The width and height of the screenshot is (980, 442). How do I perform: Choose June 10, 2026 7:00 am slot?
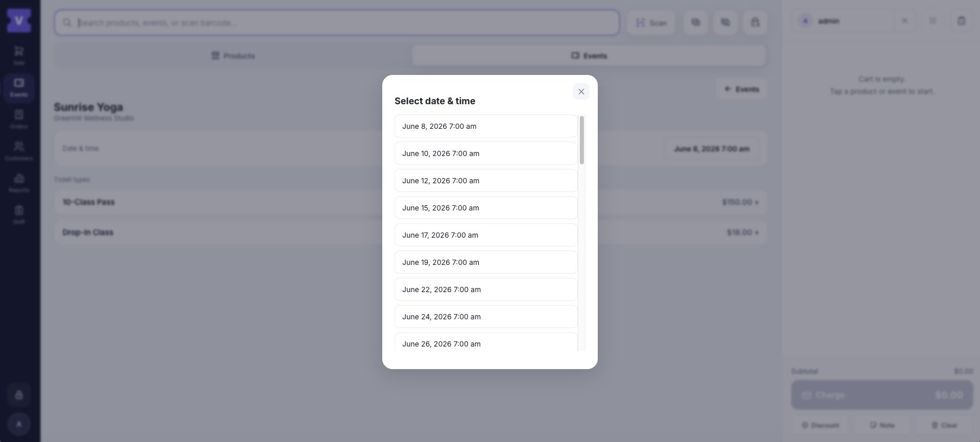486,153
